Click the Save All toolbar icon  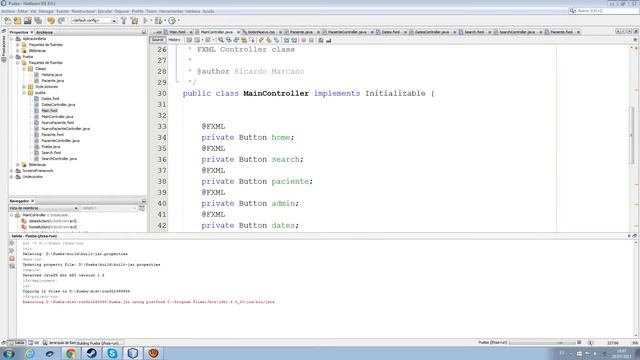point(38,20)
